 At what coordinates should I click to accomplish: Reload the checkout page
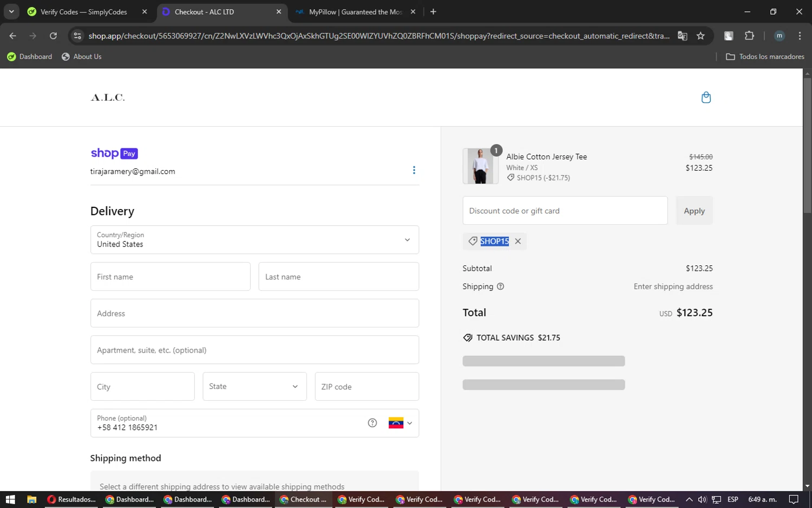pos(53,36)
